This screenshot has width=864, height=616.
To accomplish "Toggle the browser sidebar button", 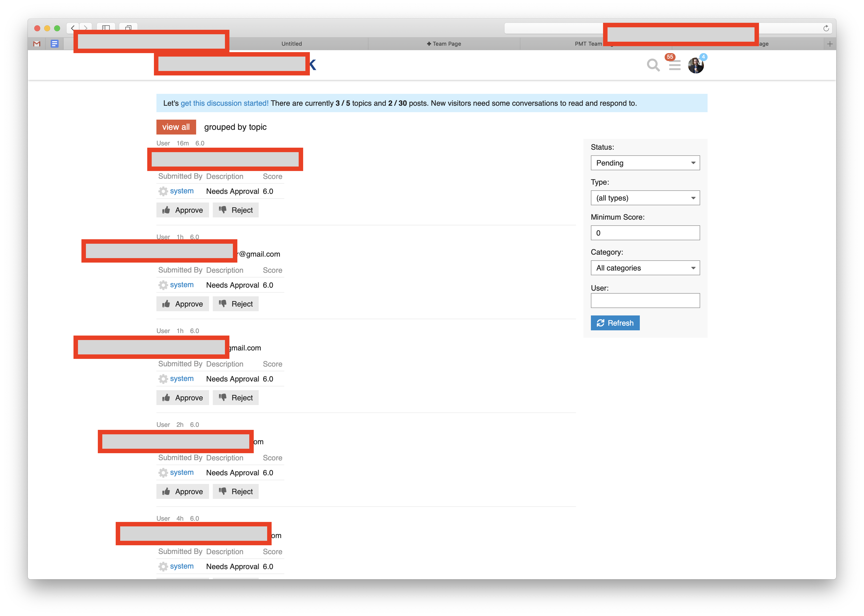I will 106,28.
